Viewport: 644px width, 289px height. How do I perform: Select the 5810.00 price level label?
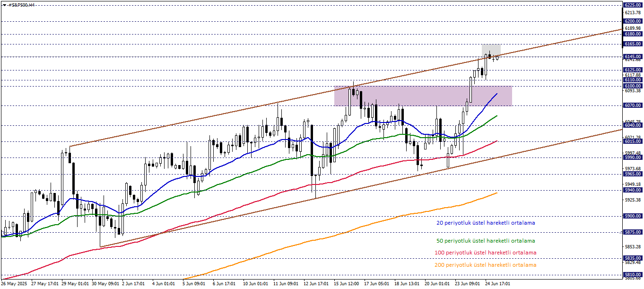pyautogui.click(x=633, y=274)
